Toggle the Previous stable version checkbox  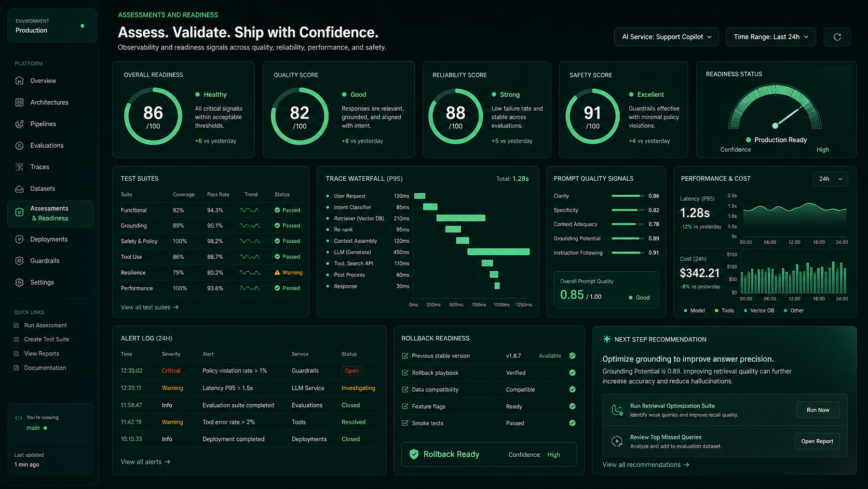tap(405, 356)
